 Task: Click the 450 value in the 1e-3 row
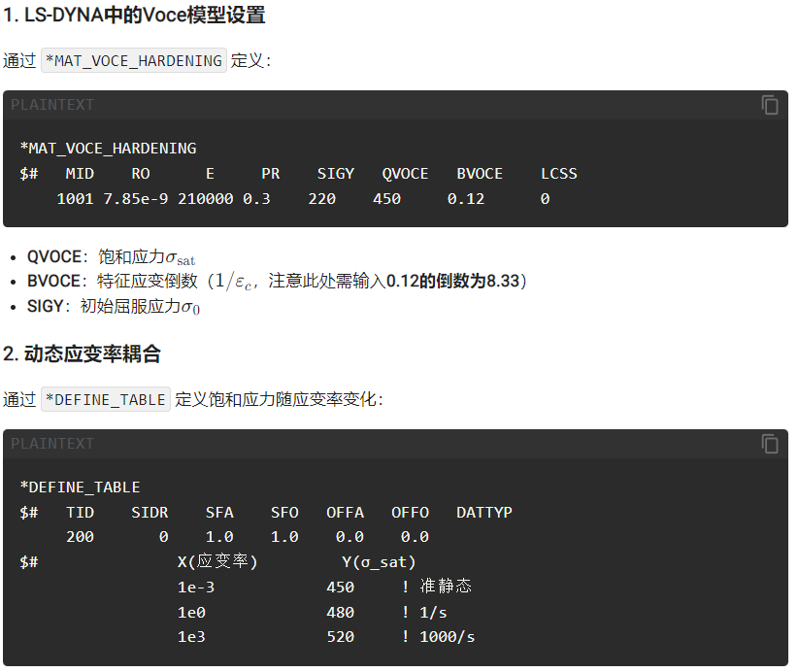point(341,588)
